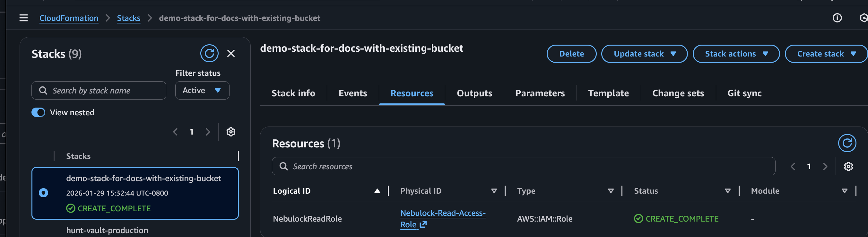
Task: Open Stacks list preferences gear
Action: coord(231,132)
